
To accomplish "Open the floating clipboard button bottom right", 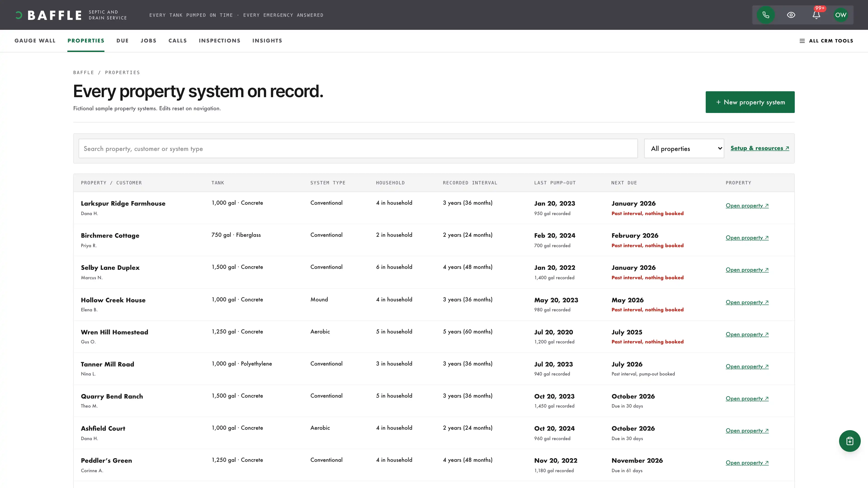I will coord(849,441).
